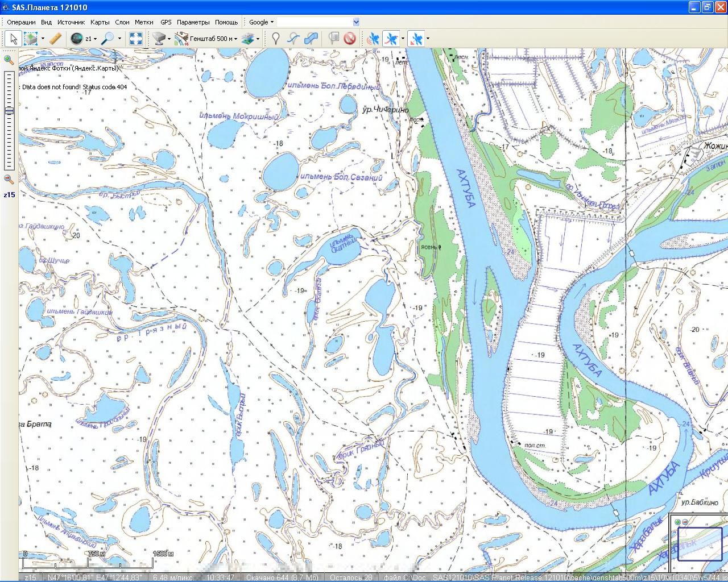The image size is (728, 582).
Task: Open the Генштаб 500 м map dropdown
Action: click(210, 39)
